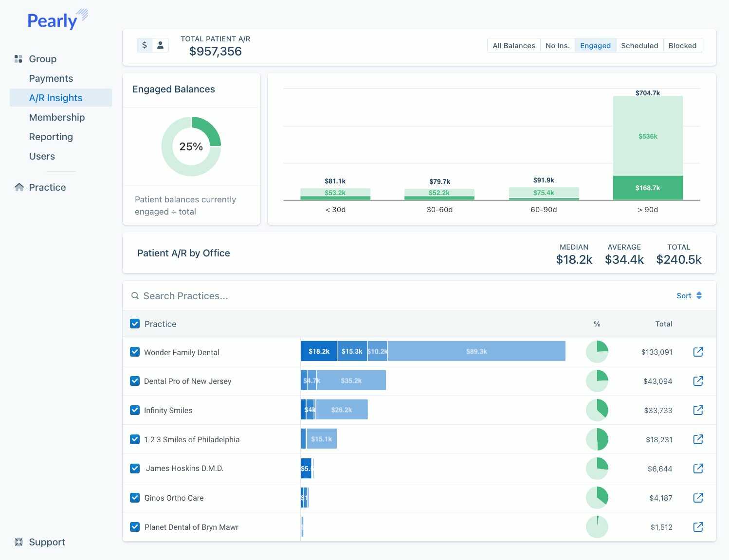Uncheck the Dental Pro of New Jersey checkbox

point(135,381)
